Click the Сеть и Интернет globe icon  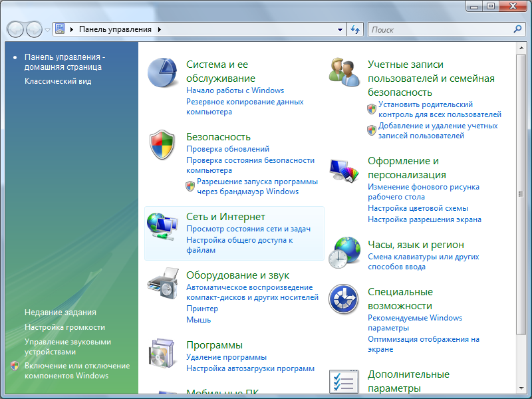click(x=162, y=227)
